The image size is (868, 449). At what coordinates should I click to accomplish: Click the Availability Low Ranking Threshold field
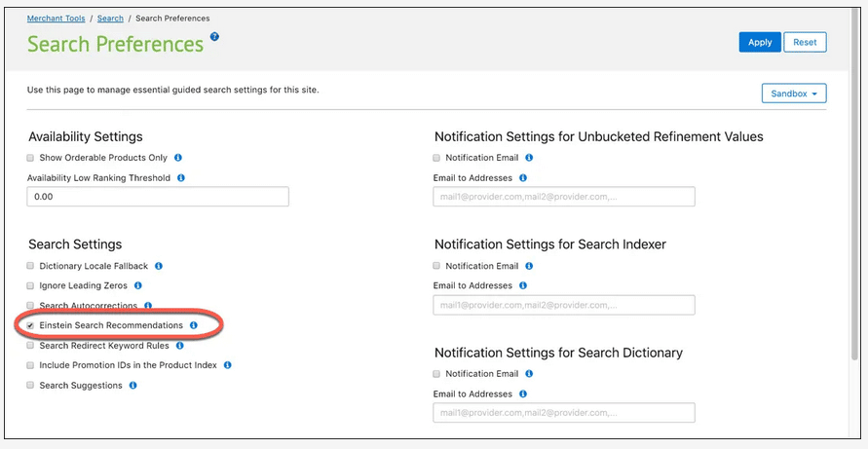click(158, 197)
